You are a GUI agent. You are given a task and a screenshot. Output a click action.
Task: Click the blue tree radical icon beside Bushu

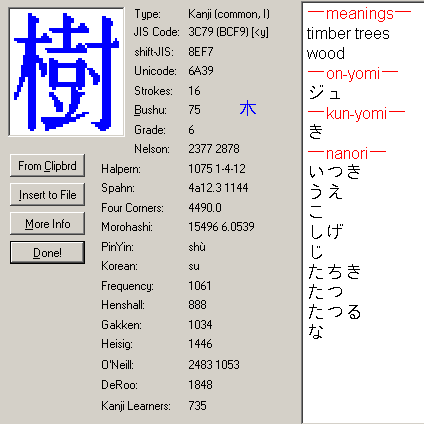[x=248, y=109]
